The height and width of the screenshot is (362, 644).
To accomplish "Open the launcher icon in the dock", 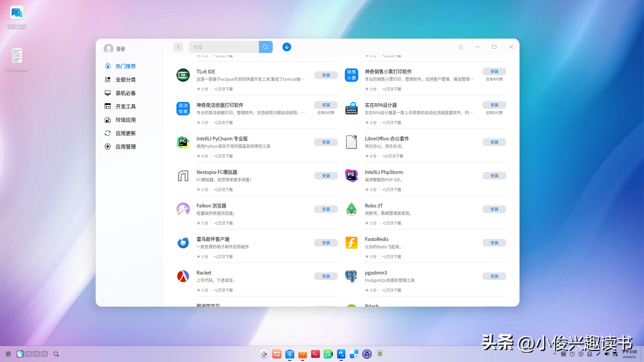I will tap(264, 354).
